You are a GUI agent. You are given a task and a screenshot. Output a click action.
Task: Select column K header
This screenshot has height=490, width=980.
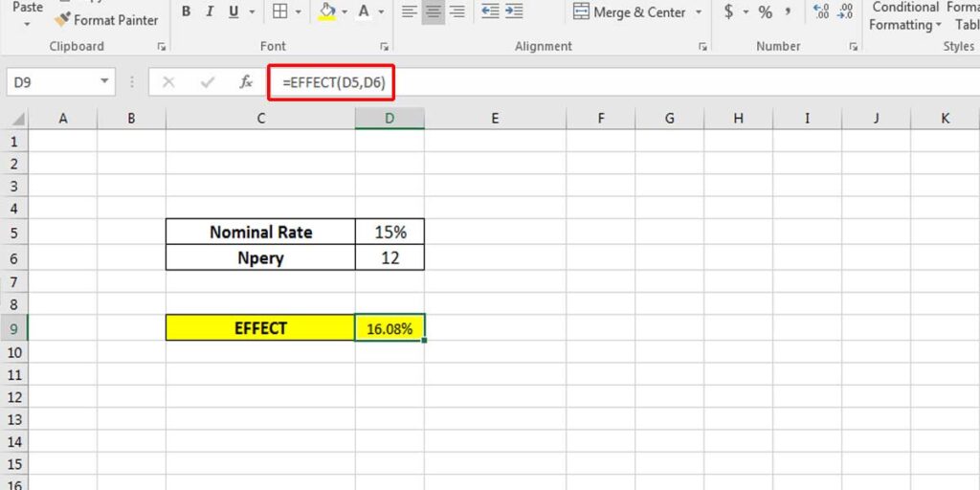945,119
